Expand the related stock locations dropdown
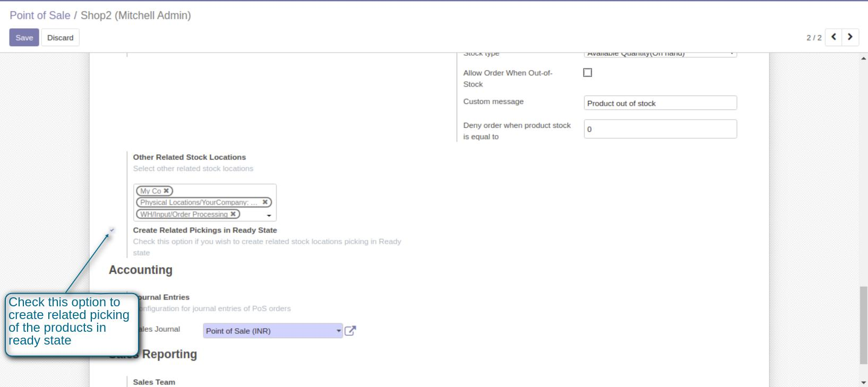This screenshot has width=868, height=387. (x=269, y=216)
